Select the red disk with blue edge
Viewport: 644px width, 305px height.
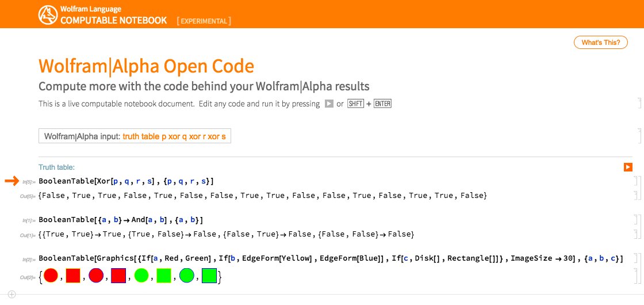pyautogui.click(x=96, y=276)
